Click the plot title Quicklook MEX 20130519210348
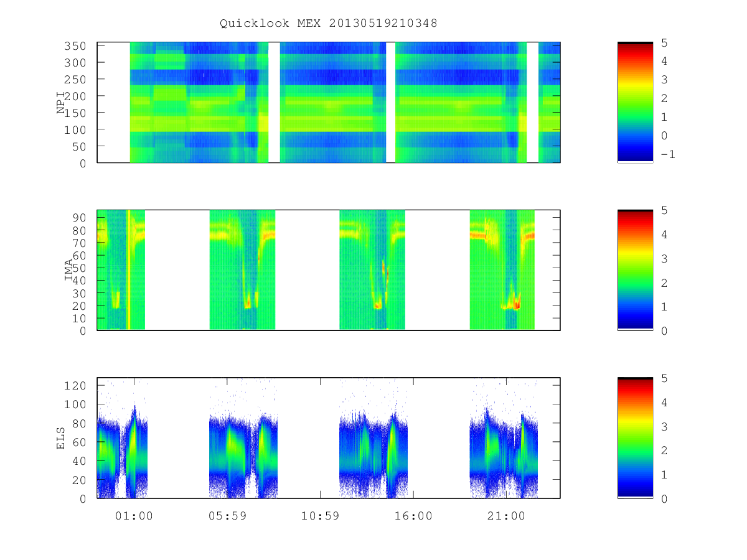 (x=329, y=24)
